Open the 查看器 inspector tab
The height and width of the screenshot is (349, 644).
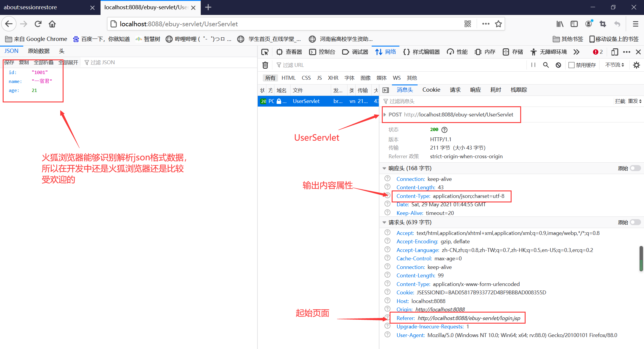tap(289, 52)
